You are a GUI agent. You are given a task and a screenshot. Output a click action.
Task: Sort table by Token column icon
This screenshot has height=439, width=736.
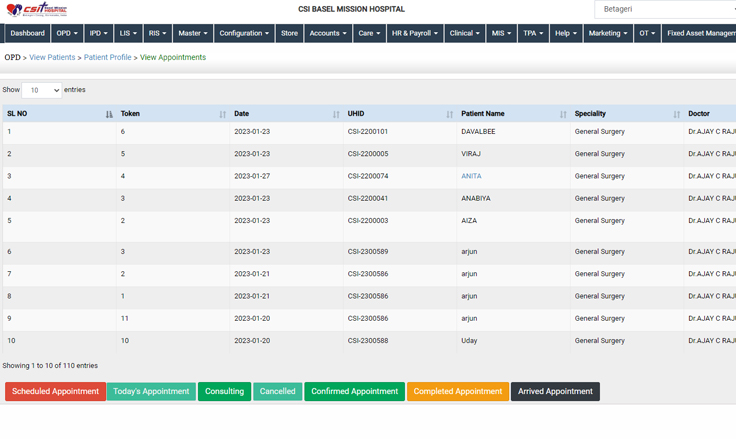(x=222, y=114)
